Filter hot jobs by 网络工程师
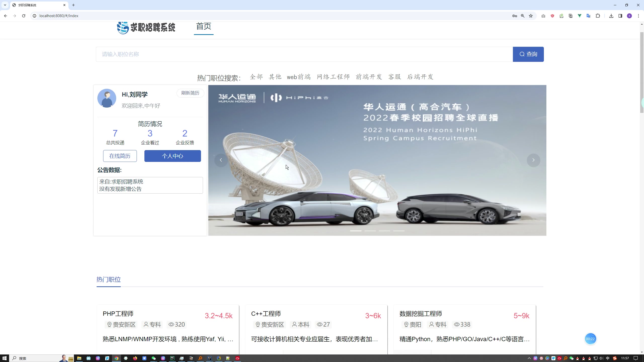The width and height of the screenshot is (644, 362). (333, 77)
